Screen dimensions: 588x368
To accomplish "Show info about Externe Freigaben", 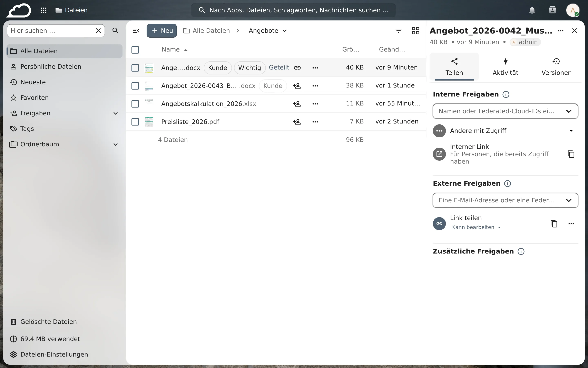I will (x=508, y=184).
